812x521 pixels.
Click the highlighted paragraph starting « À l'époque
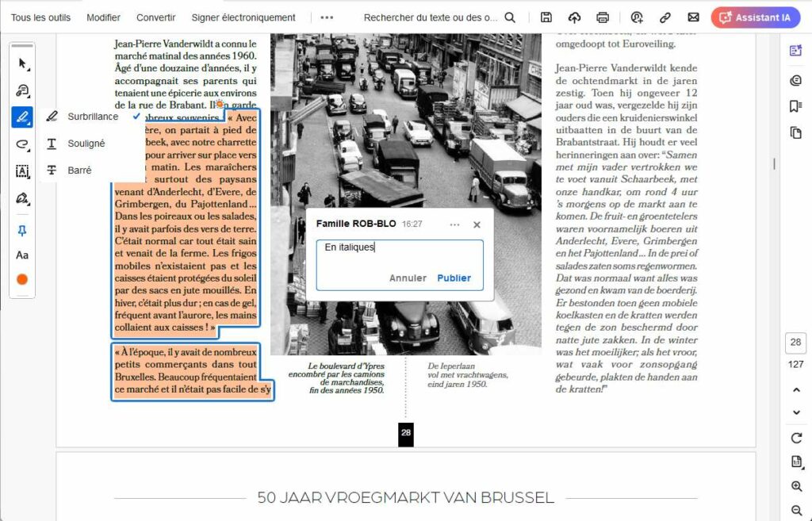(x=193, y=371)
